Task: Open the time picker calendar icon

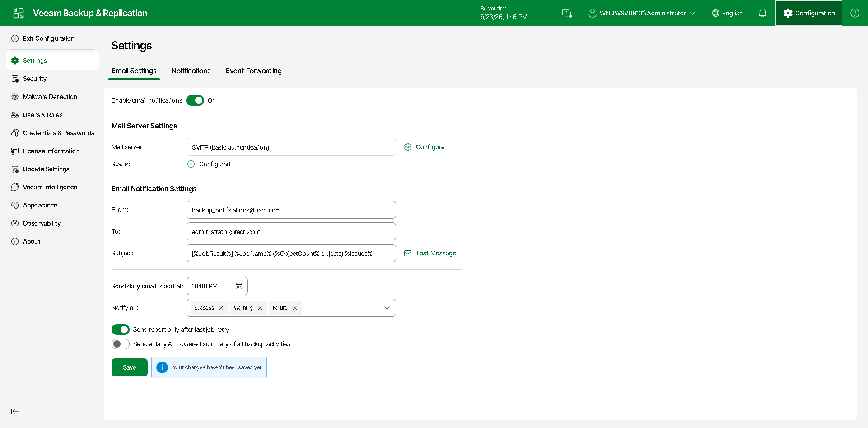Action: click(x=239, y=286)
